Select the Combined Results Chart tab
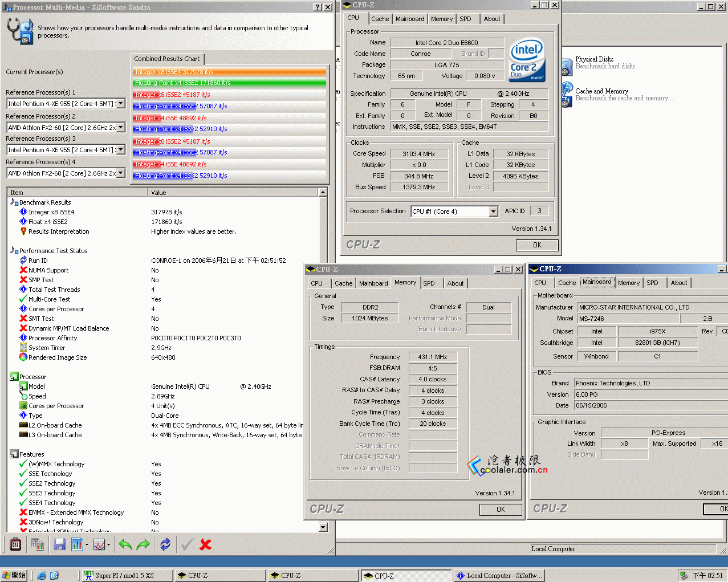 (167, 59)
